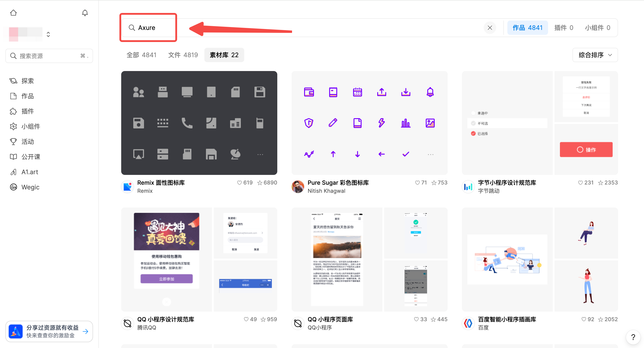This screenshot has width=644, height=348.
Task: Open A1.art from the sidebar
Action: [x=30, y=172]
